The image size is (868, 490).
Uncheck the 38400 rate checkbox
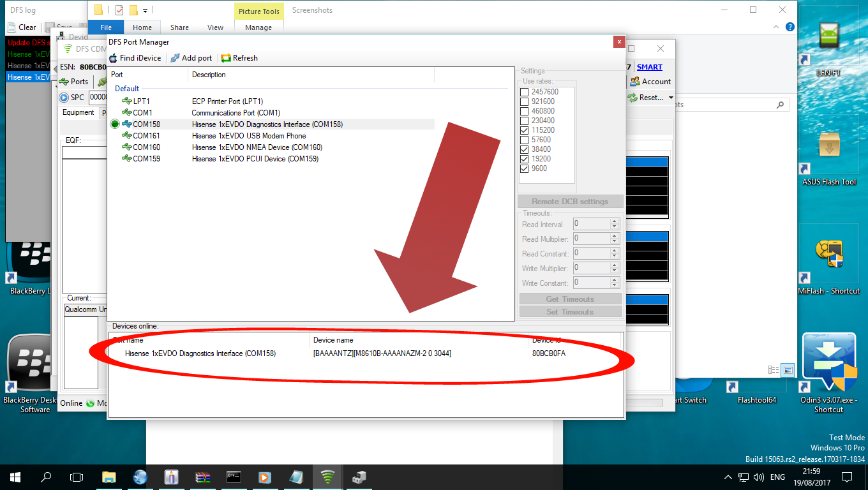[x=525, y=149]
